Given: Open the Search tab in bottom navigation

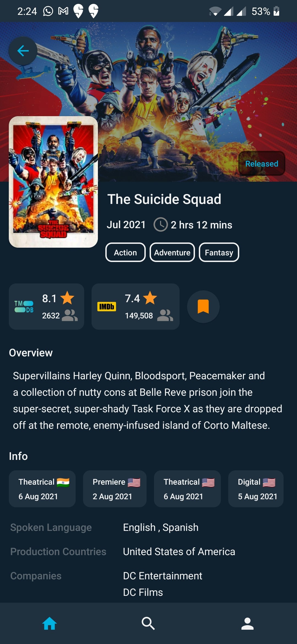Looking at the screenshot, I should 148,623.
